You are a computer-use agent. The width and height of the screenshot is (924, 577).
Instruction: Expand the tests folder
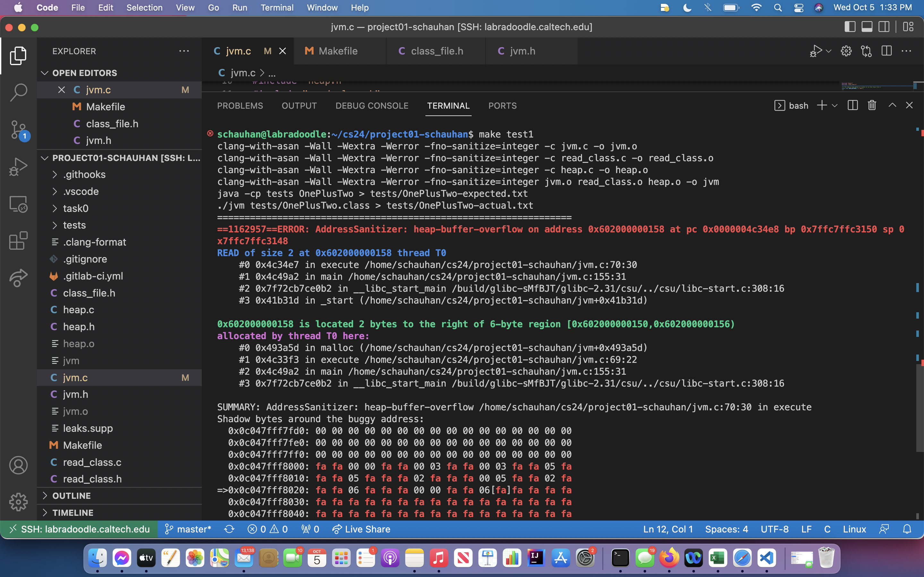tap(74, 225)
